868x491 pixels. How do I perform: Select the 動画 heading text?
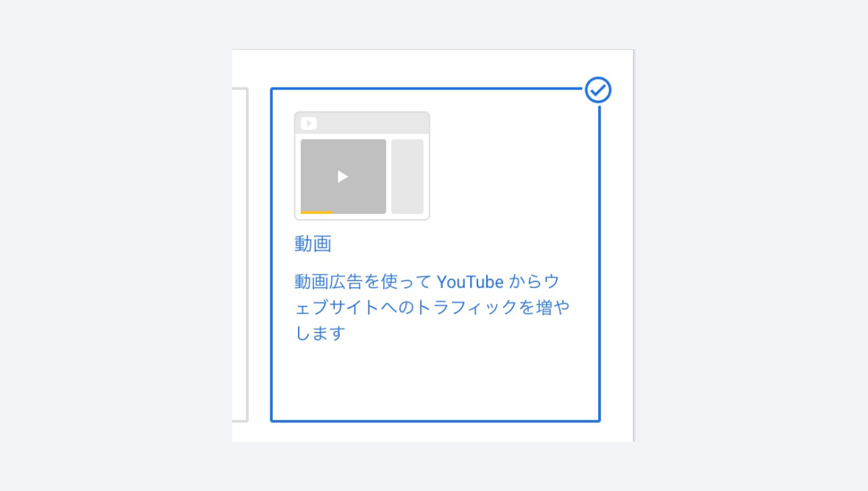pos(312,244)
